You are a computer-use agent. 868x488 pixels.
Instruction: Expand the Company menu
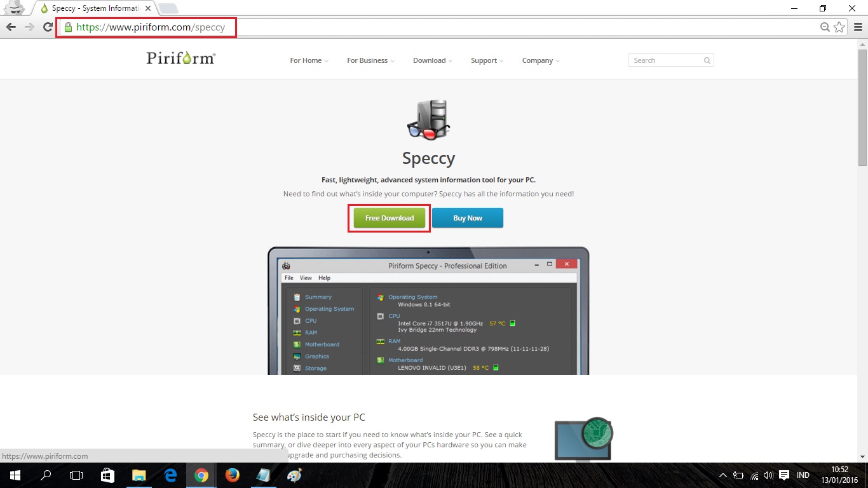[541, 60]
